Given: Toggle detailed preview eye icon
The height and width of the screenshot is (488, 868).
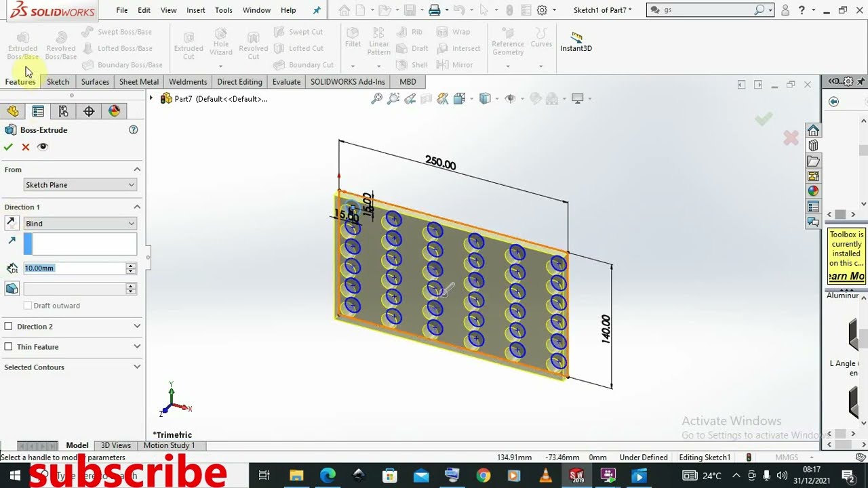Looking at the screenshot, I should (x=43, y=147).
